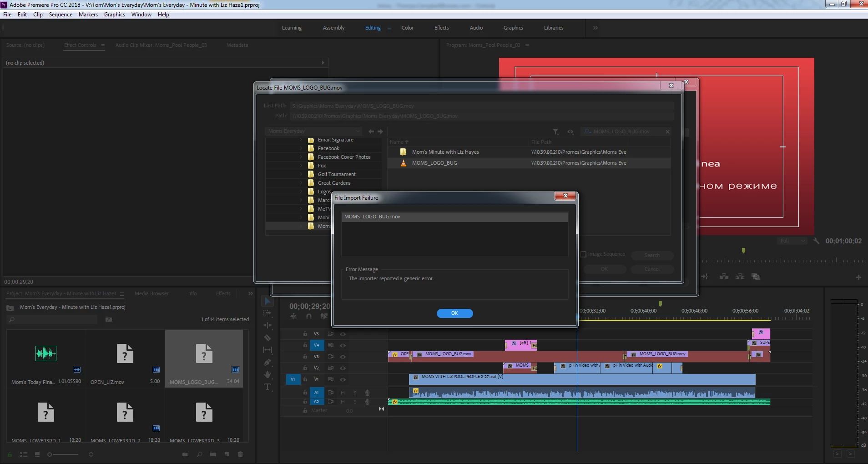Viewport: 868px width, 464px height.
Task: Create a New Bin in Project panel
Action: (x=213, y=454)
